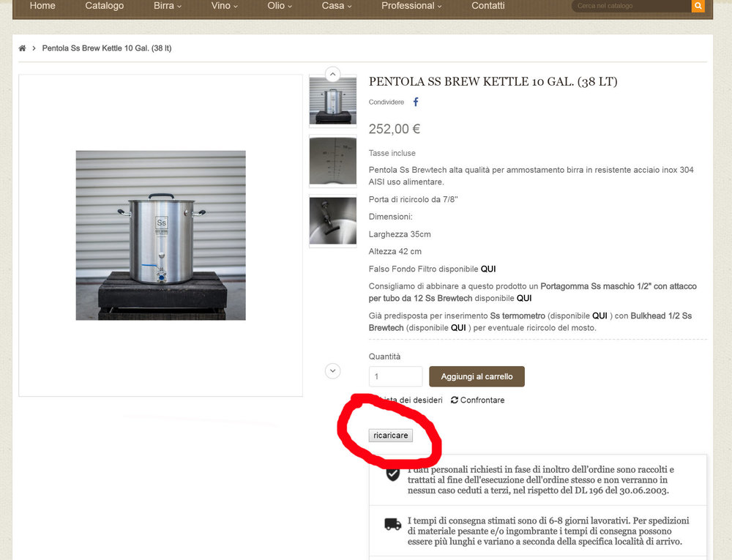Select the kettle interior scale thumbnail
The width and height of the screenshot is (732, 560).
pos(332,160)
